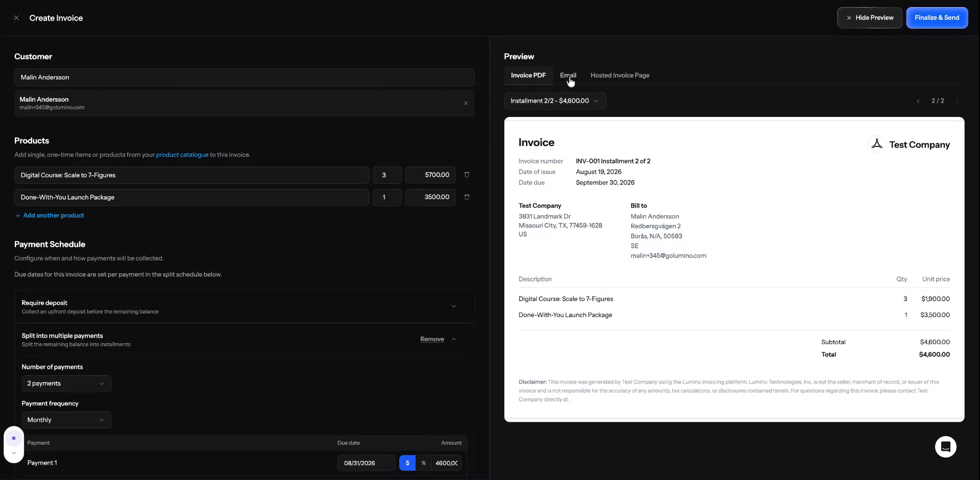Go to previous installment preview

pyautogui.click(x=918, y=101)
